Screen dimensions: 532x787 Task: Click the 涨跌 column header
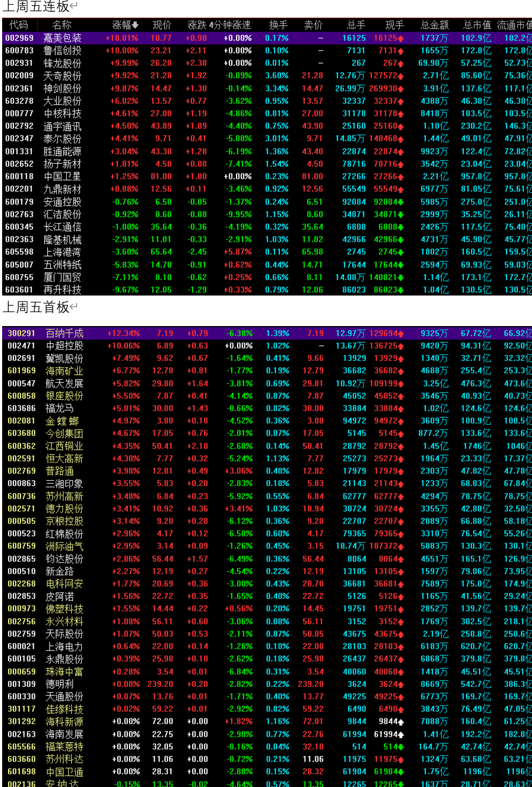196,25
